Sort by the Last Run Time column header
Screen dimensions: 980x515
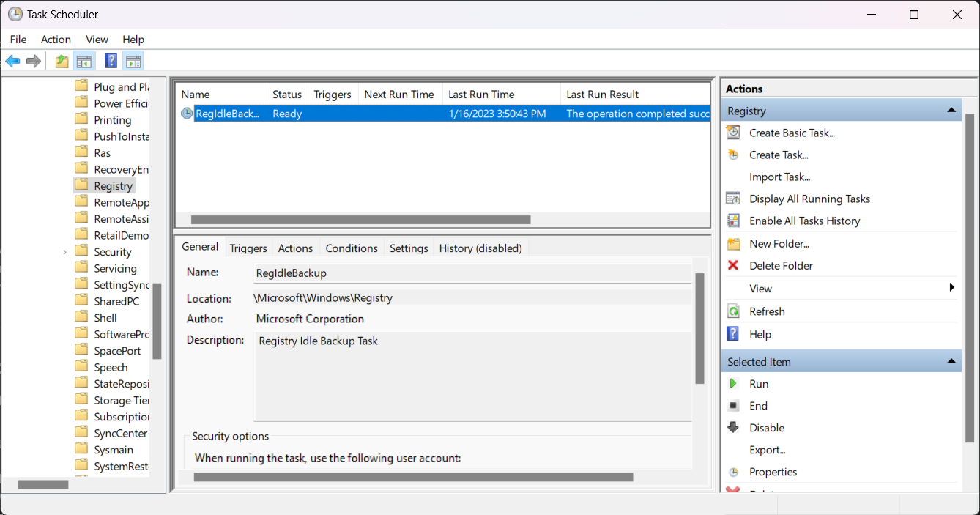tap(502, 95)
